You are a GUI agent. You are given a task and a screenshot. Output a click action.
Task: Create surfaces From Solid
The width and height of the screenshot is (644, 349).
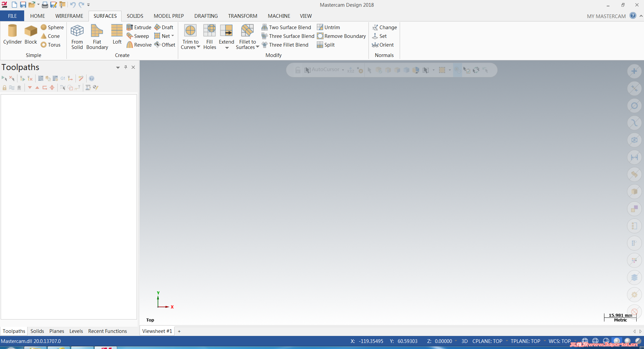click(x=77, y=37)
